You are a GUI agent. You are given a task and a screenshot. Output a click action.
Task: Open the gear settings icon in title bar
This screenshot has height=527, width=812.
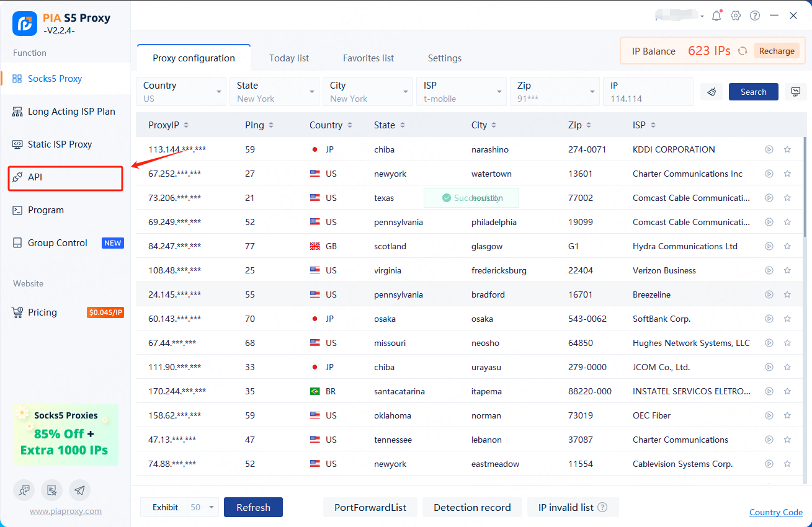pos(736,16)
